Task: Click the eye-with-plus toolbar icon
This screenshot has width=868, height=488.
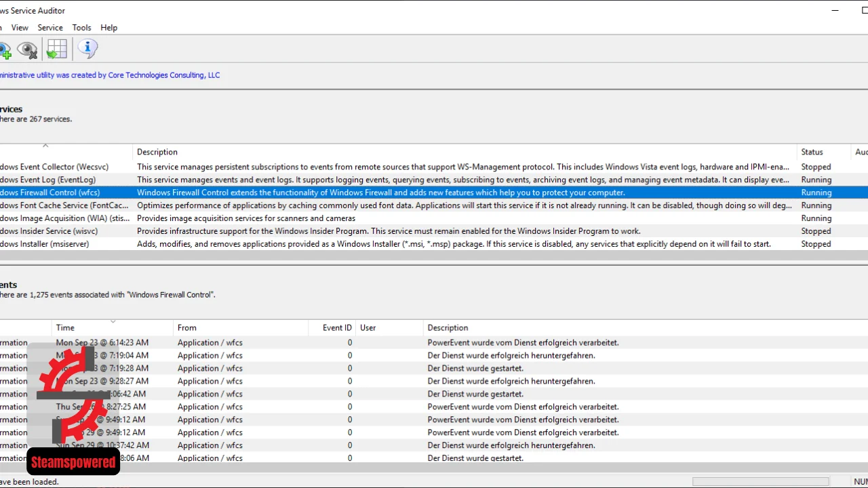Action: tap(5, 50)
